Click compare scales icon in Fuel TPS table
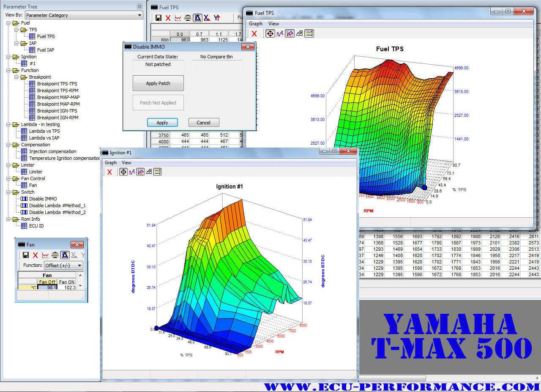 click(188, 18)
